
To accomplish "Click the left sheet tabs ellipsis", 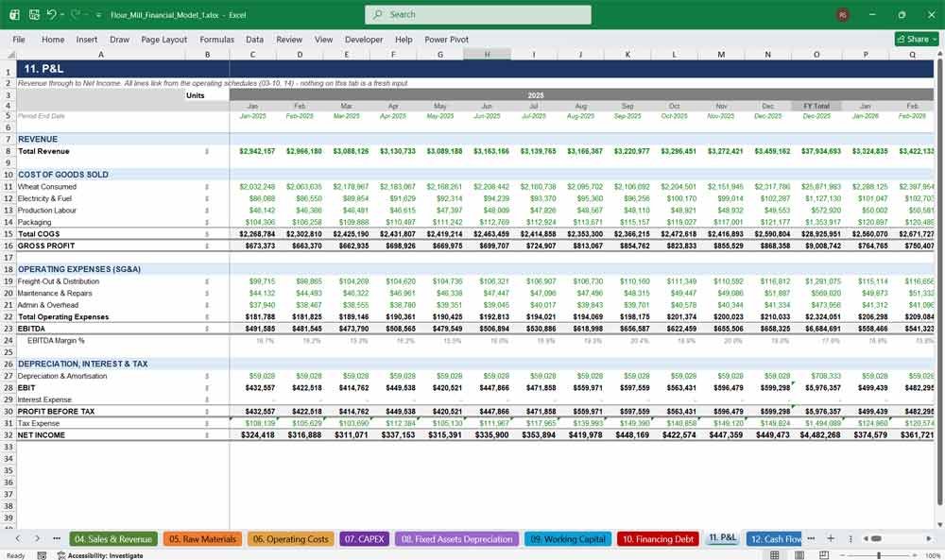I will (57, 538).
